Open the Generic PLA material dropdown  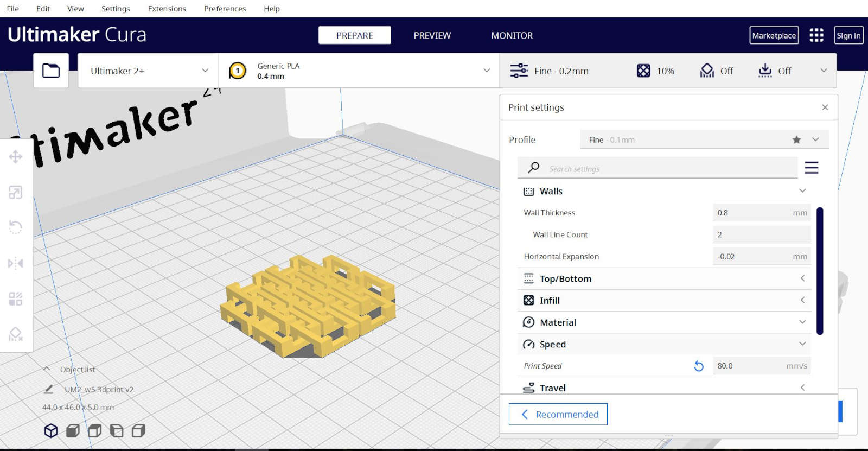359,71
